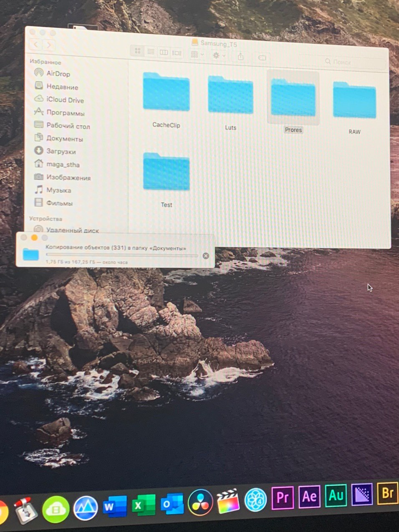Click the Share toolbar button

pos(241,57)
